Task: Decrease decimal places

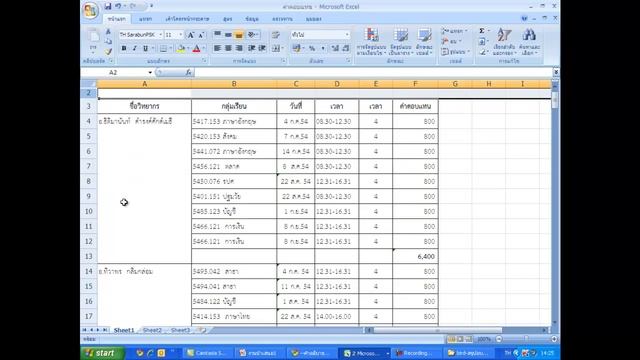Action: pos(346,49)
